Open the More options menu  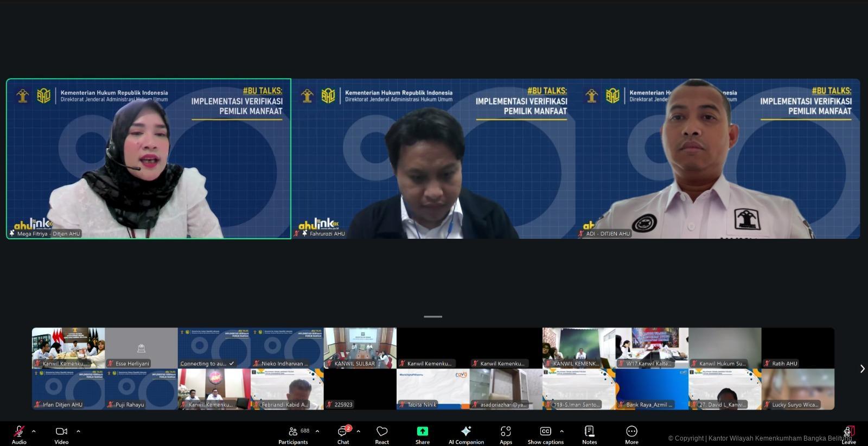[631, 432]
